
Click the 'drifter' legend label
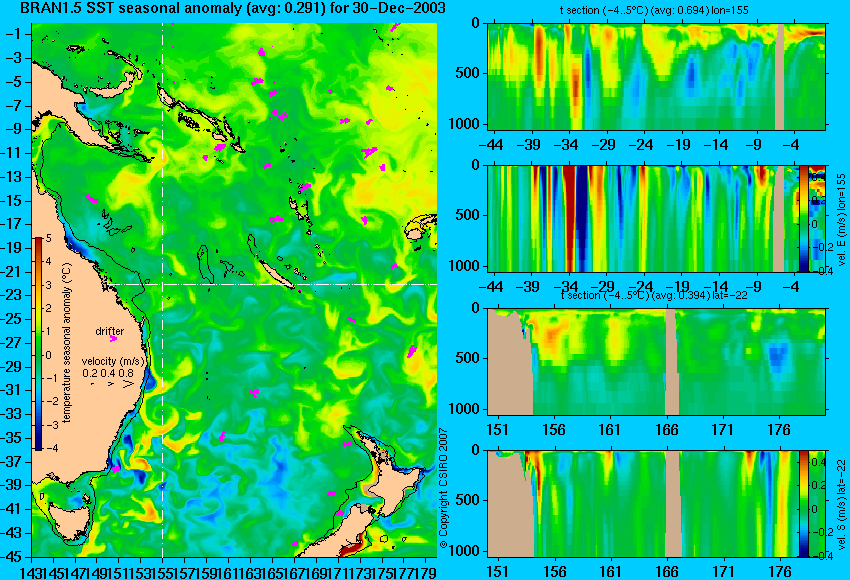tap(110, 331)
